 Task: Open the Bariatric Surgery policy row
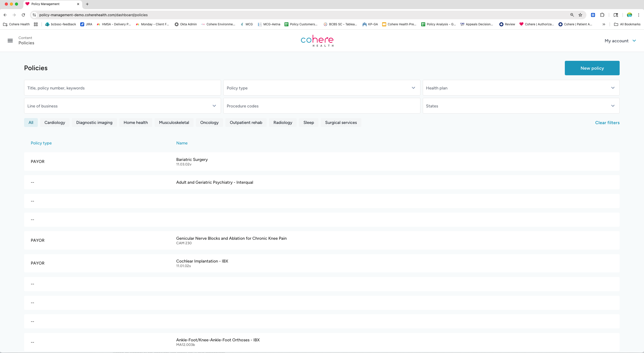322,162
